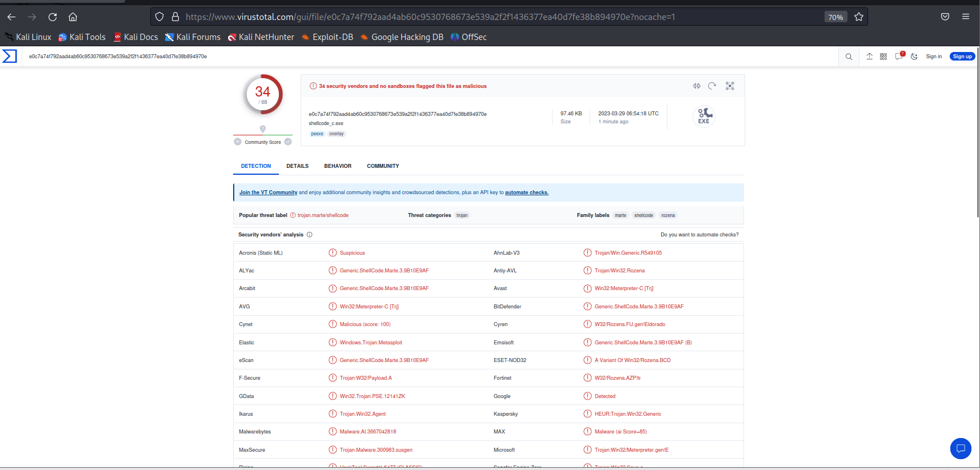Vote positive on Community Score
Screen dimensions: 980x470
click(x=288, y=142)
